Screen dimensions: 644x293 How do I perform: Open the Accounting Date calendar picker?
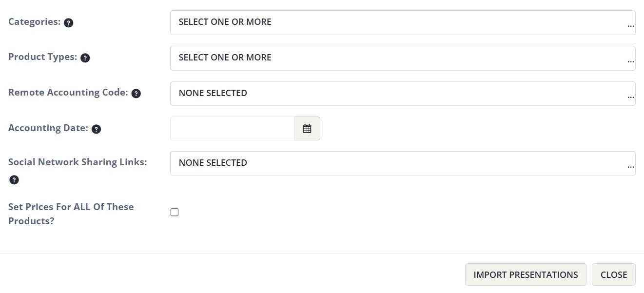click(x=307, y=128)
